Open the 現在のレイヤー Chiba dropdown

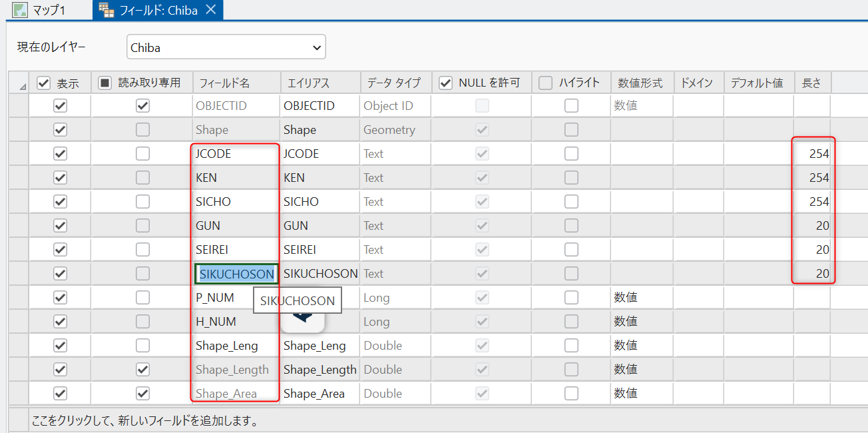point(316,47)
